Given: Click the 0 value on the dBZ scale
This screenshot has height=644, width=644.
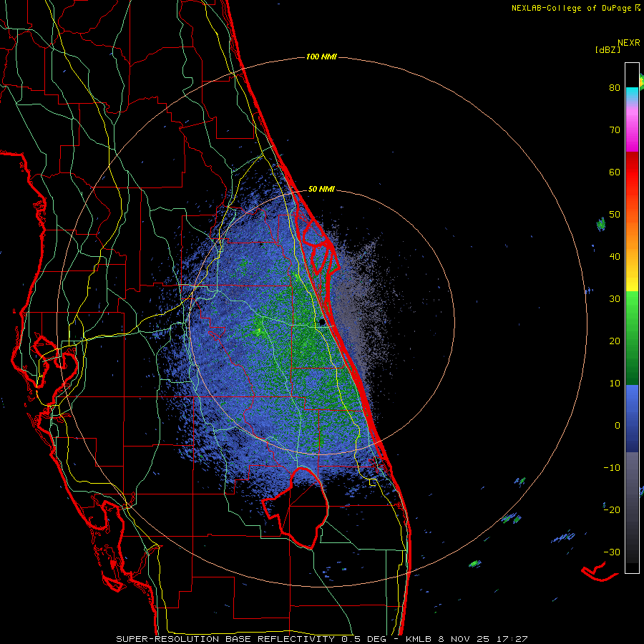Looking at the screenshot, I should tap(618, 426).
